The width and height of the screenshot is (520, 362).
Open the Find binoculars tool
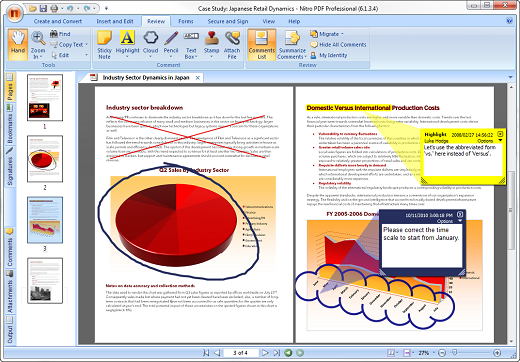tap(60, 34)
